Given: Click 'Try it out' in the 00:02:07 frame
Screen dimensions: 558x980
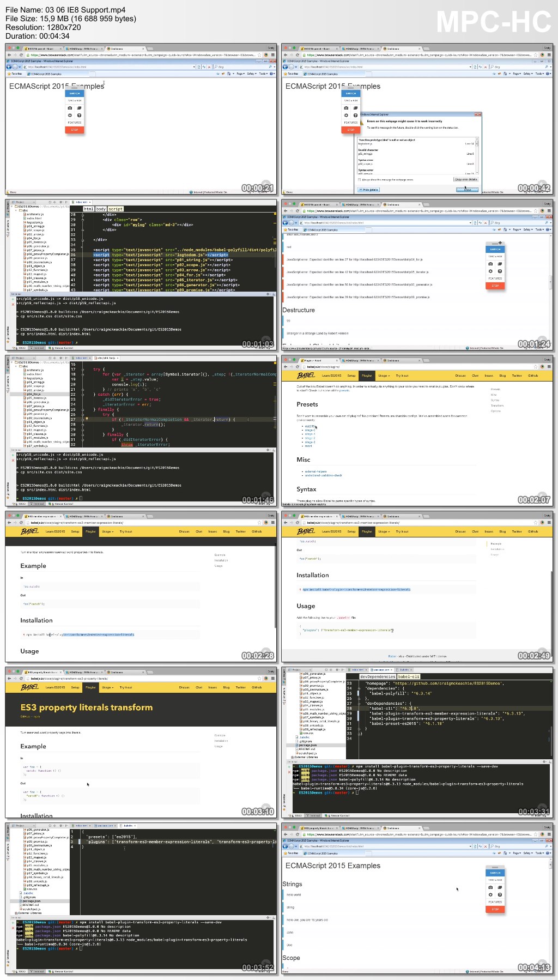Looking at the screenshot, I should pos(402,376).
